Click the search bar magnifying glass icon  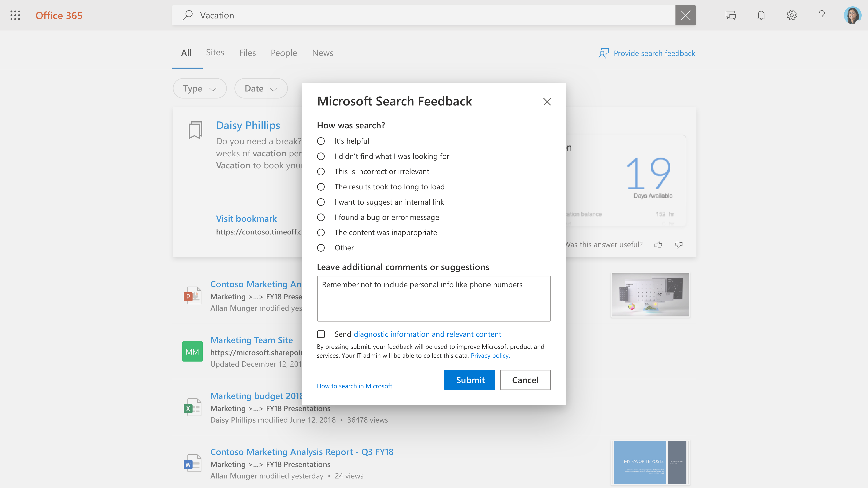[x=187, y=15]
